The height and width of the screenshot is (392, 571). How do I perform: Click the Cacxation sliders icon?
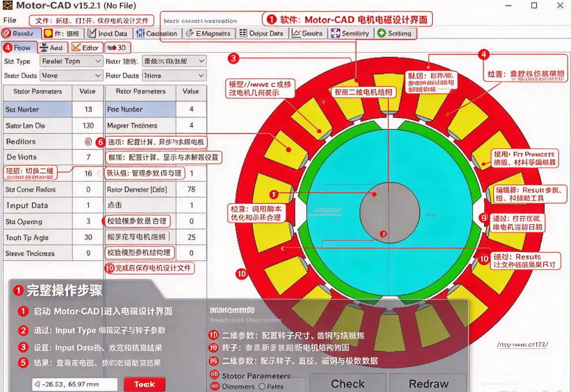(x=140, y=33)
